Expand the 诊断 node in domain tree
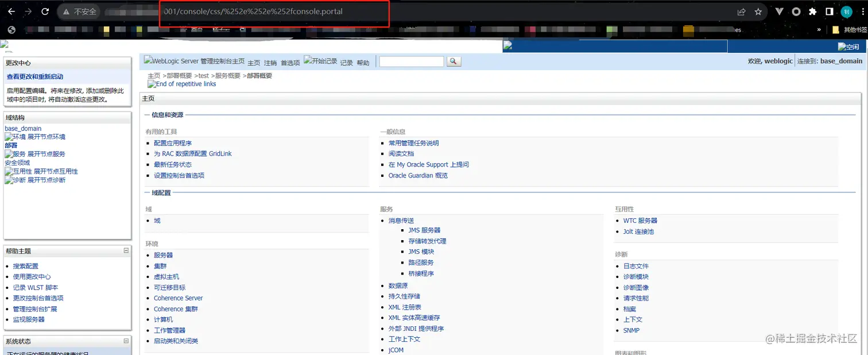Screen dimensions: 868x355 click(35, 180)
